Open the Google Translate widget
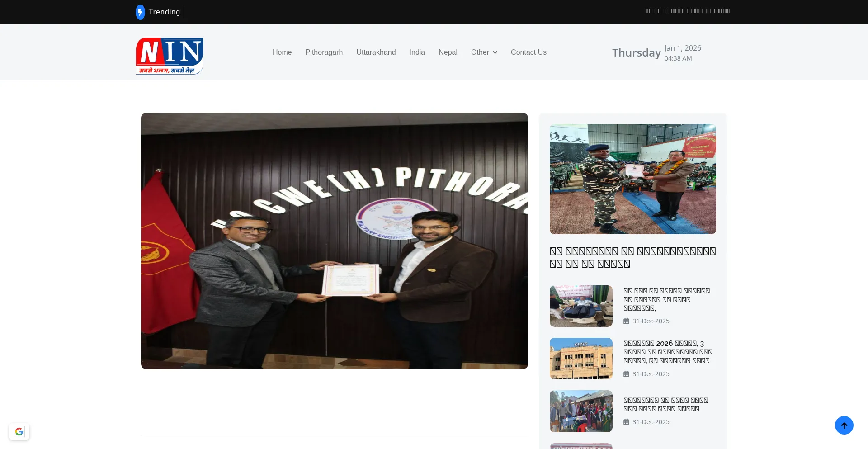Screen dimensions: 868x449 19,431
